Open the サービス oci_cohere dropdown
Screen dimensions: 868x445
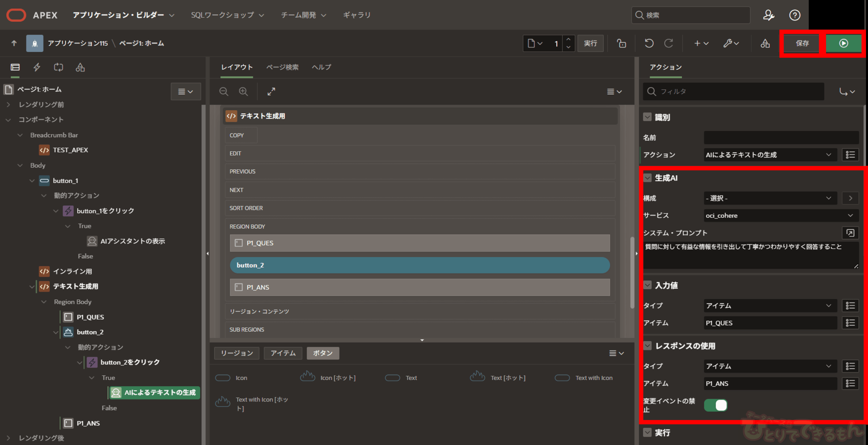[780, 216]
